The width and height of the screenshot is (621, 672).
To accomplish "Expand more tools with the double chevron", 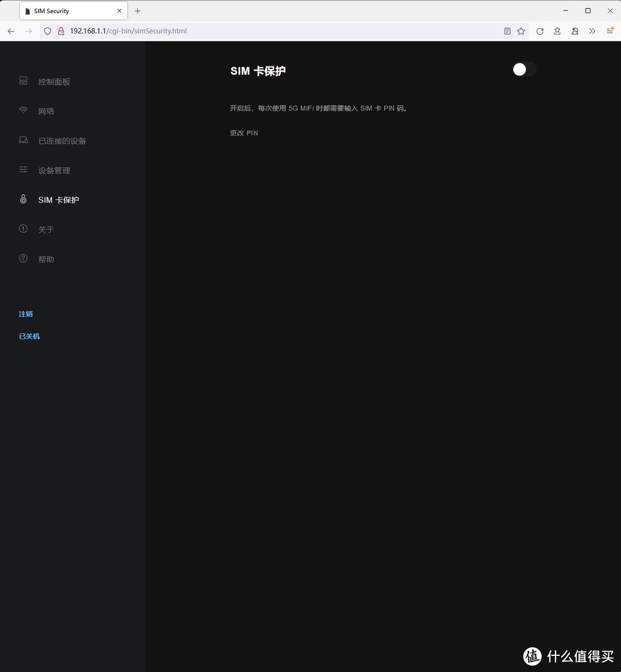I will pos(592,31).
